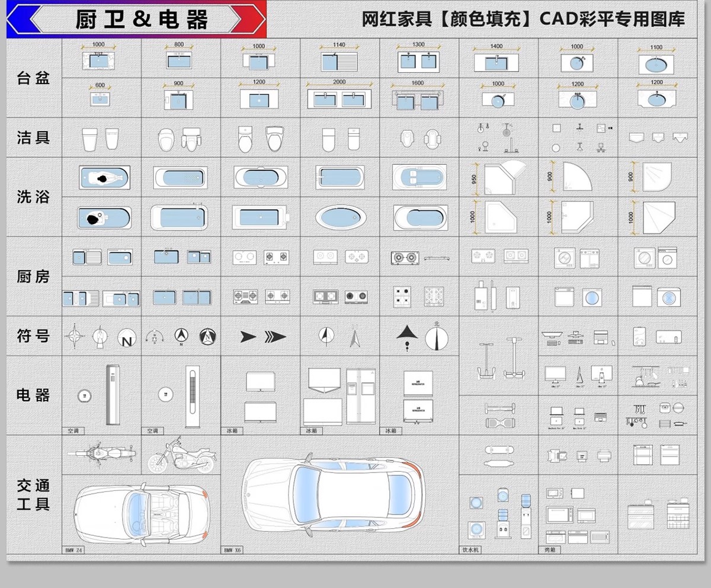The height and width of the screenshot is (588, 711).
Task: Click the BMW X6 caption
Action: click(x=233, y=550)
